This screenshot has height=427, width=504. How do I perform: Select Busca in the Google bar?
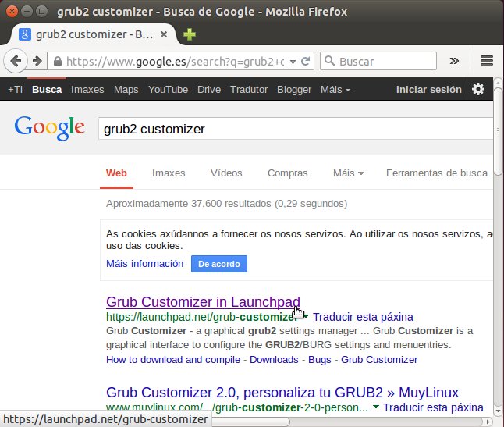pyautogui.click(x=47, y=90)
